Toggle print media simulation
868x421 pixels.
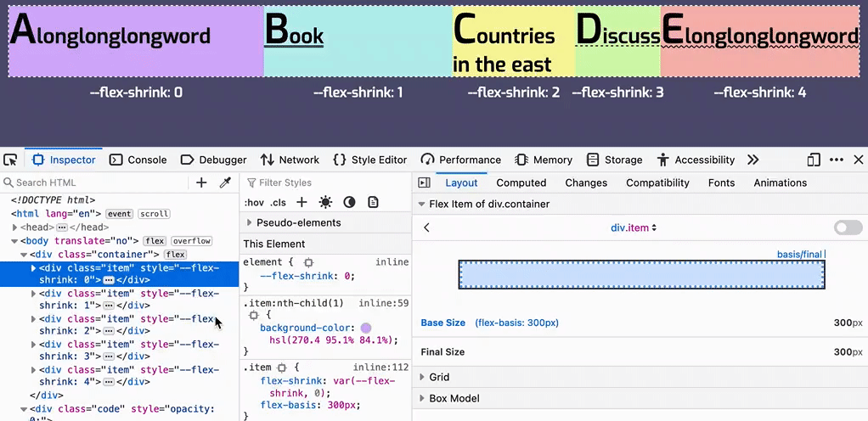click(x=373, y=202)
